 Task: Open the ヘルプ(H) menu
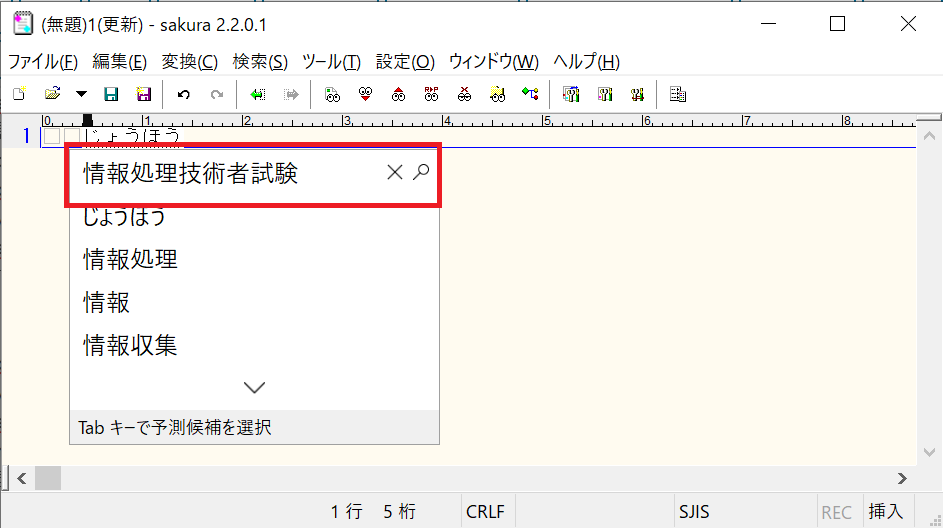tap(586, 61)
